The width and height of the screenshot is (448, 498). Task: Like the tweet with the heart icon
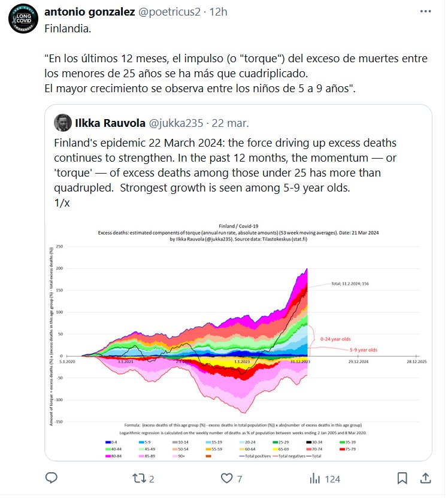coord(227,478)
